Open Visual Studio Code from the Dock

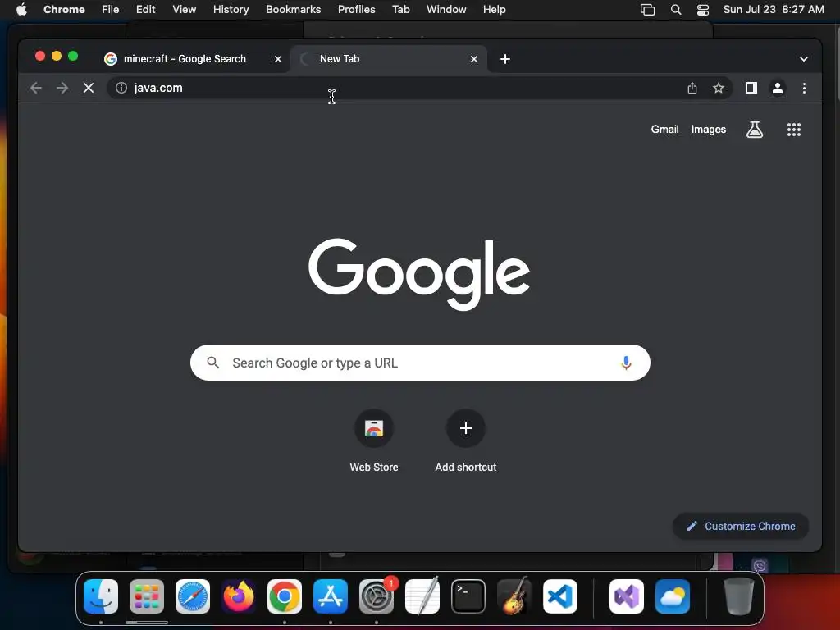click(559, 596)
